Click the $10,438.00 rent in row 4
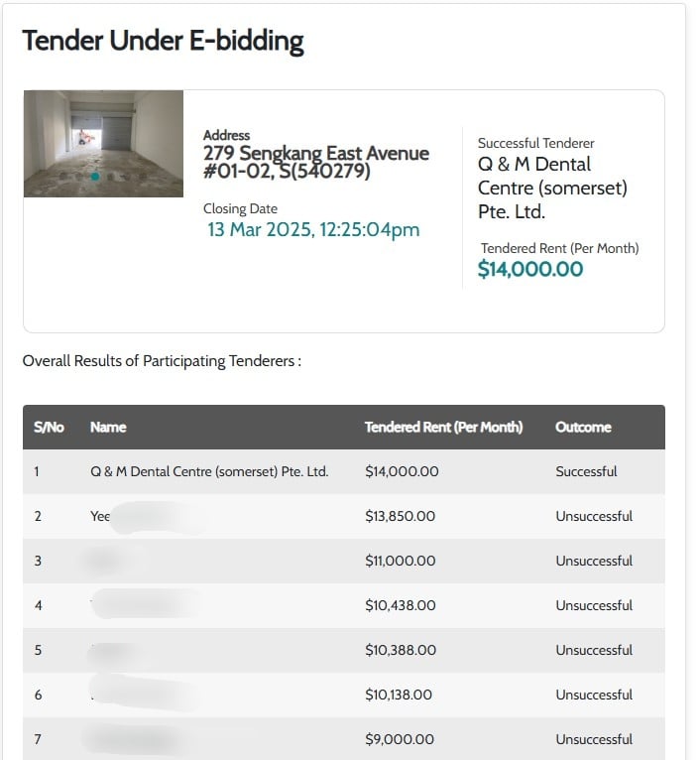The width and height of the screenshot is (700, 760). [401, 605]
